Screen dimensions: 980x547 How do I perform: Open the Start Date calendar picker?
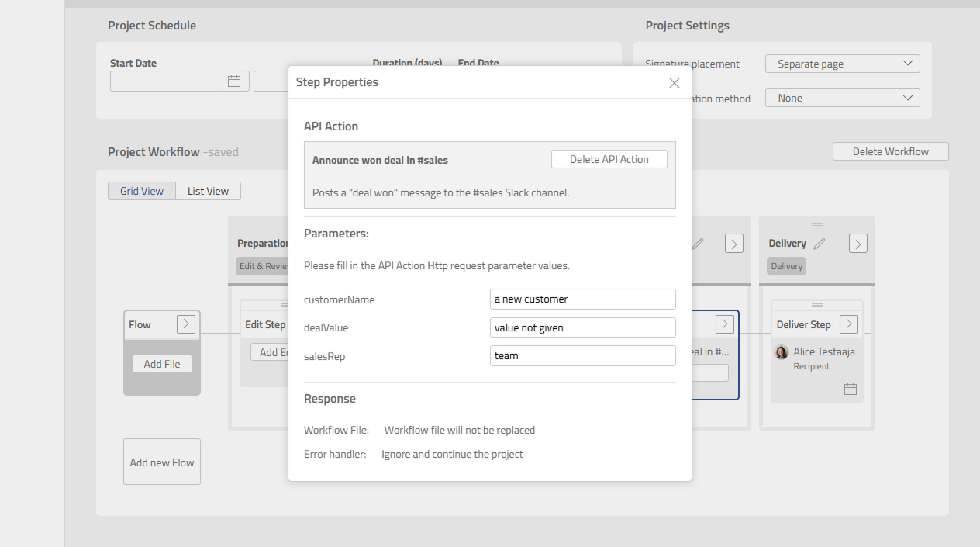(234, 81)
